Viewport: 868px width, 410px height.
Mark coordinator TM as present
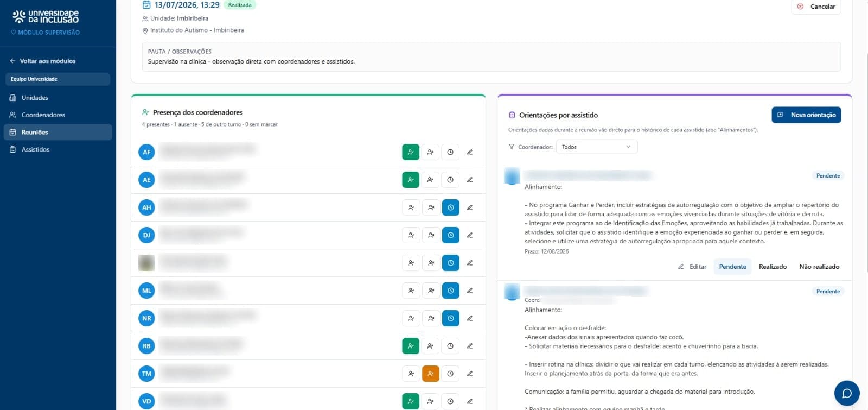pyautogui.click(x=411, y=374)
